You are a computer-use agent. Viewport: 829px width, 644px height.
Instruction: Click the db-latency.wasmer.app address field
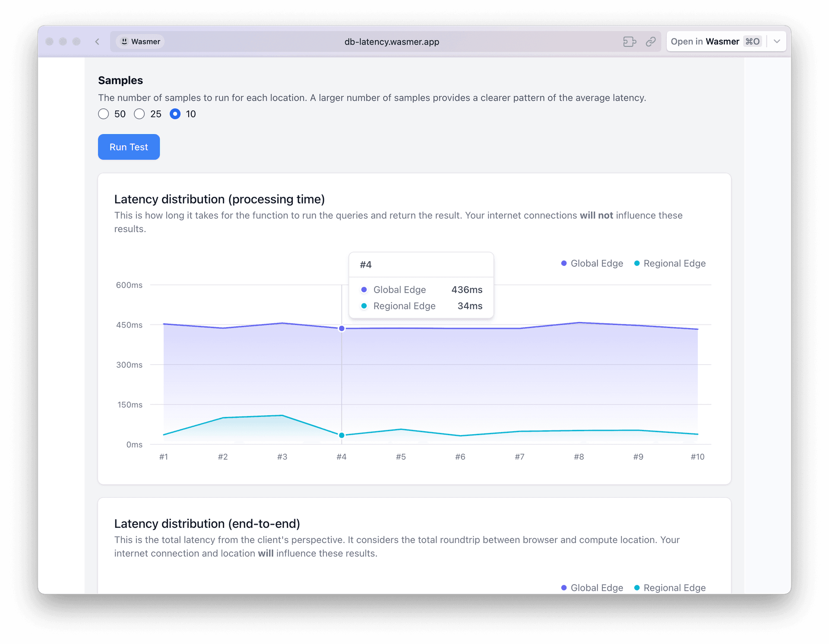(x=392, y=41)
